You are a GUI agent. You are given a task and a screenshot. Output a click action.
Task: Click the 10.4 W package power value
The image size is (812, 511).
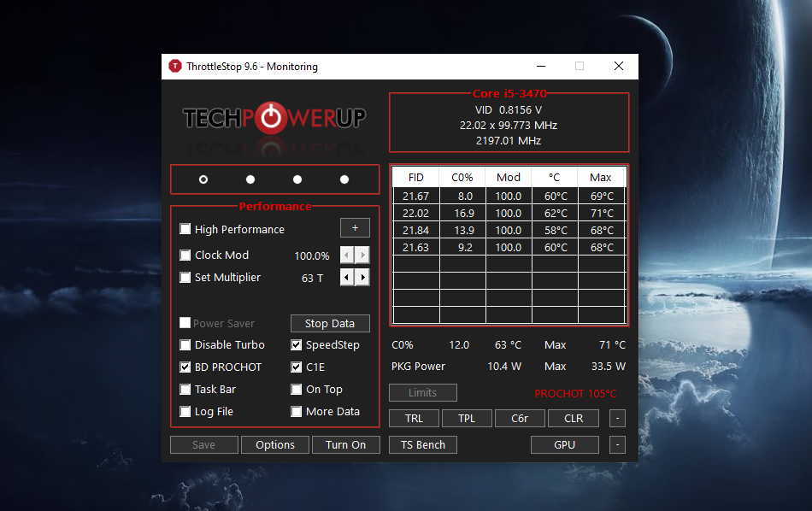(x=504, y=367)
